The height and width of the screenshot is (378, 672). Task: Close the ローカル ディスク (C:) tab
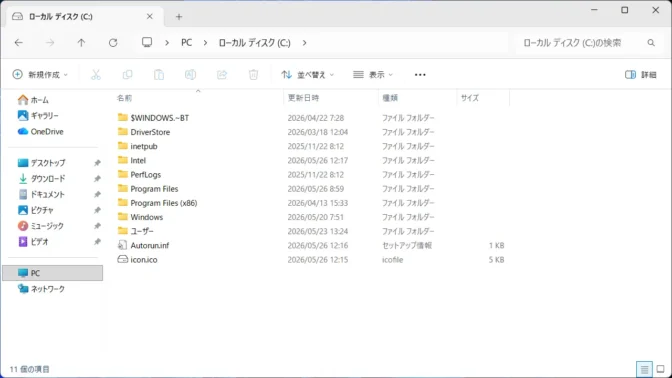pyautogui.click(x=150, y=16)
